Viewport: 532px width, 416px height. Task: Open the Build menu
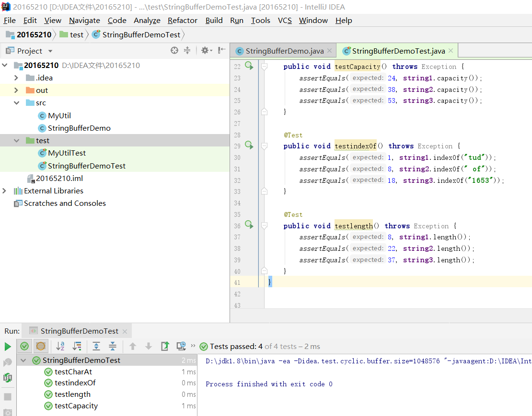coord(214,20)
